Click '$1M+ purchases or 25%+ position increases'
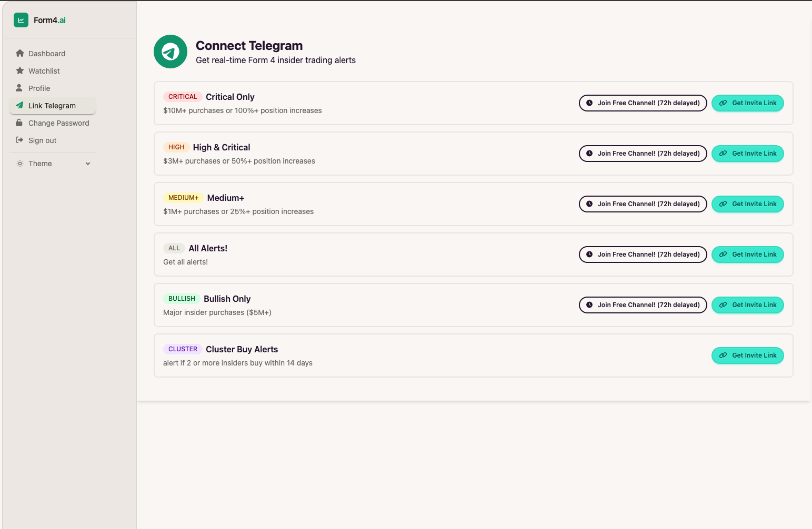 tap(238, 211)
